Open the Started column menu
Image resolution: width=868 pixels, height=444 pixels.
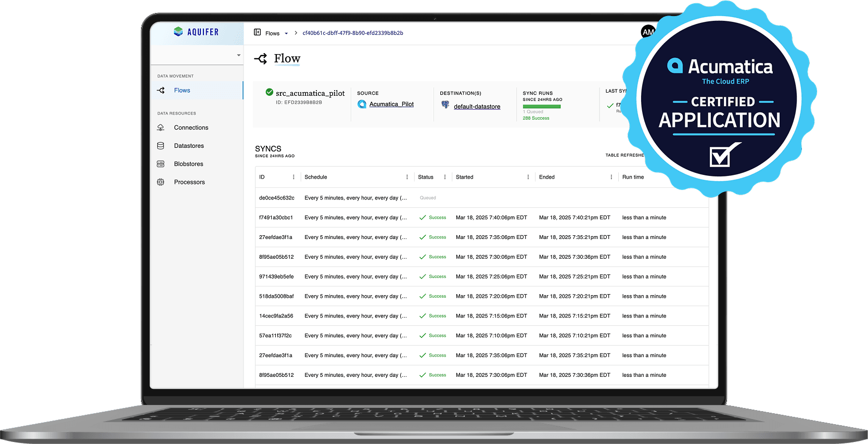coord(528,177)
